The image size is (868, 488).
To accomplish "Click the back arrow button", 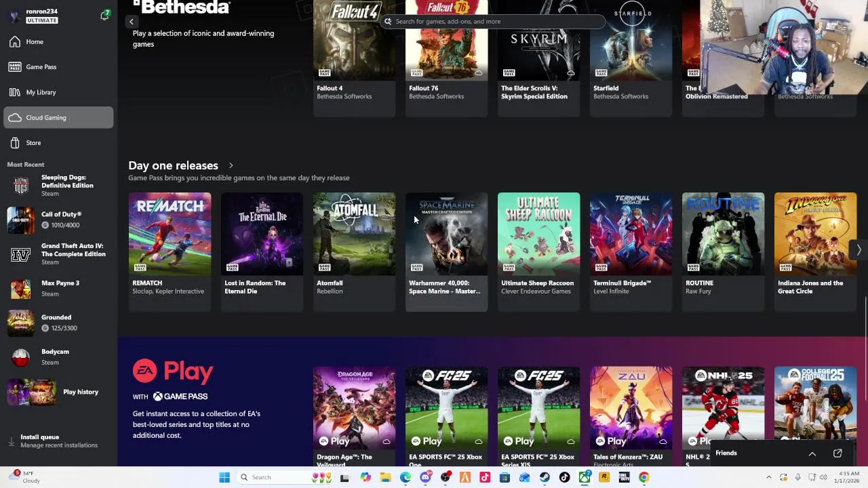I will [x=132, y=22].
